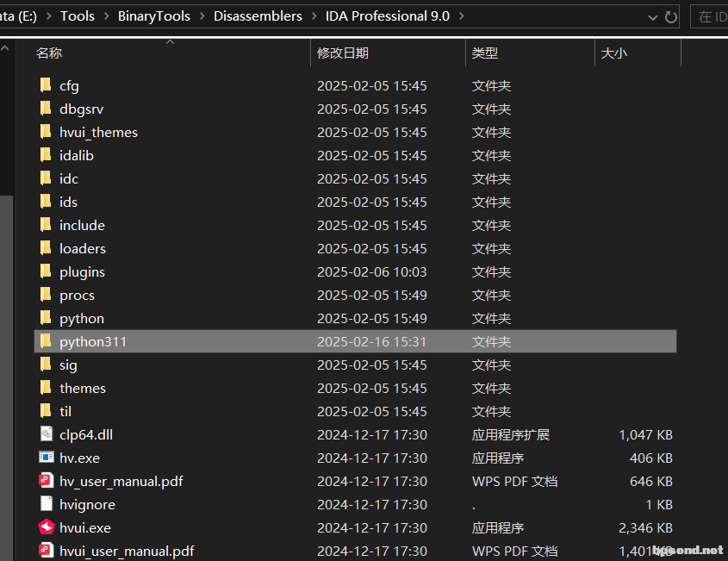Select the hvui_themes folder icon
Viewport: 728px width, 561px height.
coord(46,132)
